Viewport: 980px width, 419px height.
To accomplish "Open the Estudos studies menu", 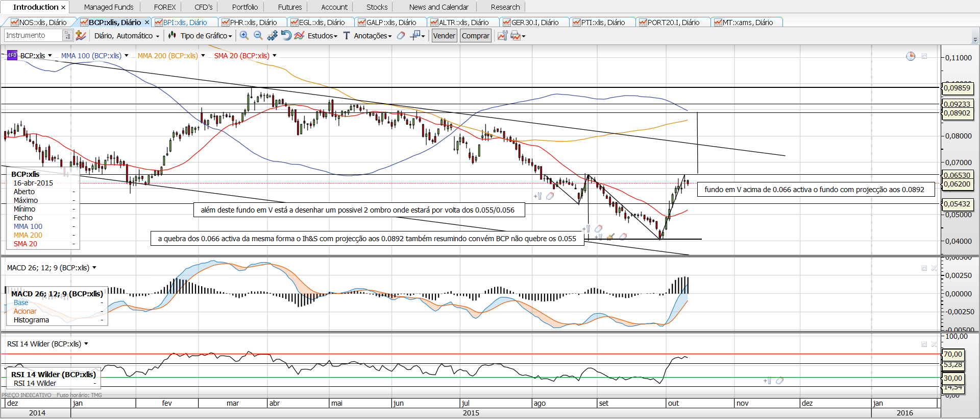I will (x=322, y=36).
